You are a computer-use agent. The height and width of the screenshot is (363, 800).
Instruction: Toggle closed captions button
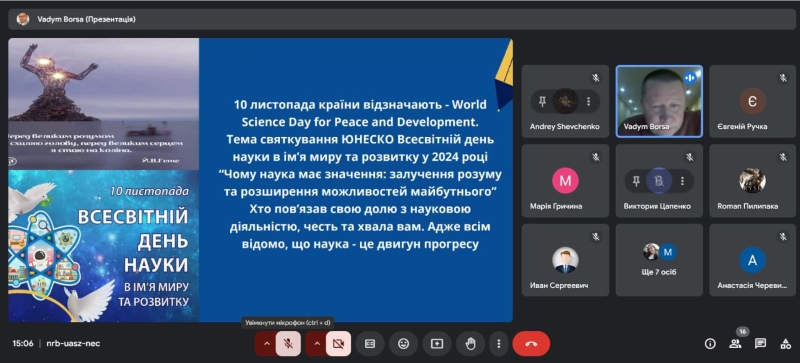tap(370, 344)
